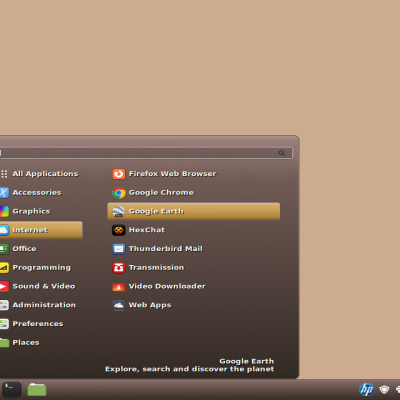Launch Firefox Web Browser by its name
Screen dimensions: 400x400
click(173, 174)
